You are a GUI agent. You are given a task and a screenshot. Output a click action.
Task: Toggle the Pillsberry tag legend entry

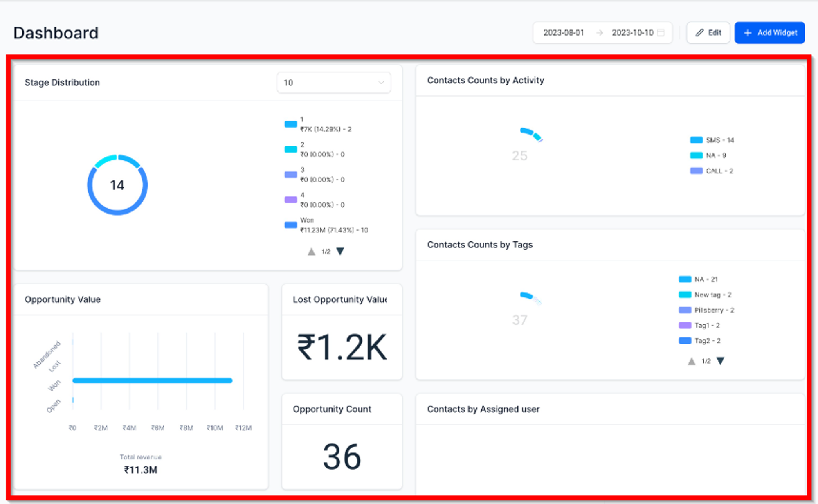click(706, 310)
